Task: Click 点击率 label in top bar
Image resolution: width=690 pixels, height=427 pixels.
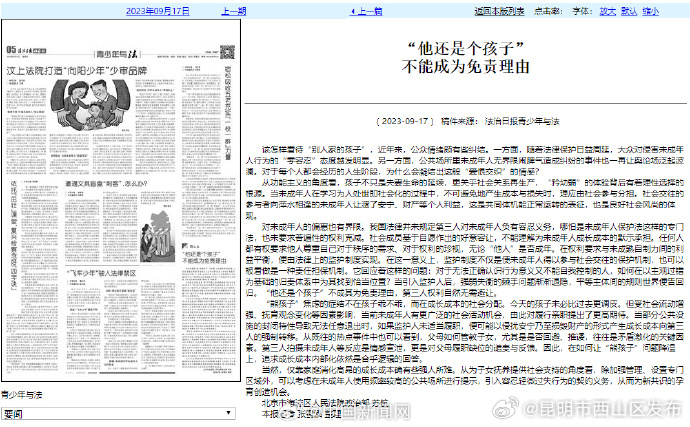Action: (x=548, y=11)
